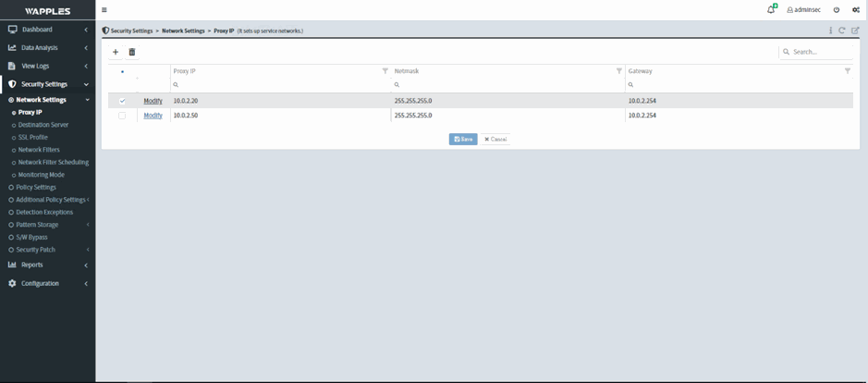The height and width of the screenshot is (383, 868).
Task: Click the power logout icon
Action: click(837, 10)
